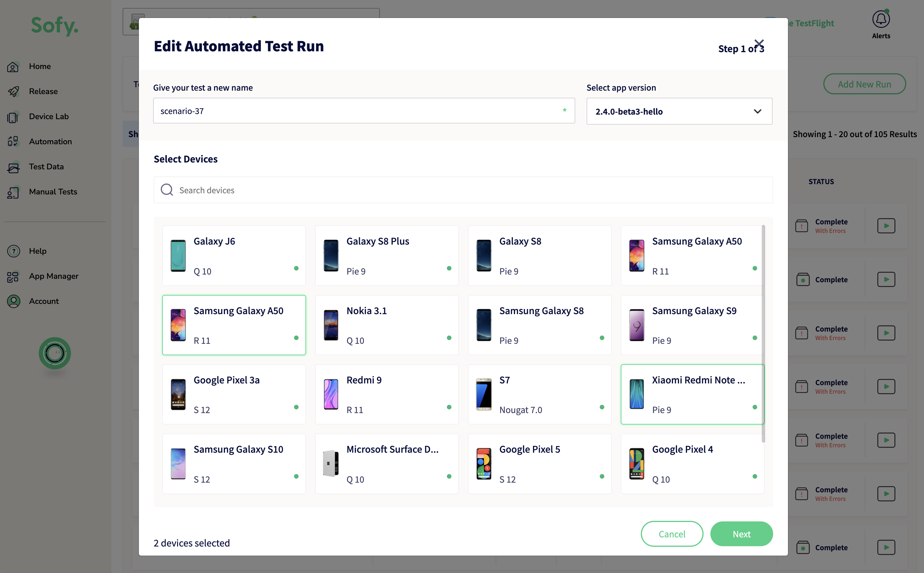The width and height of the screenshot is (924, 573).
Task: Open Automation in the sidebar
Action: [50, 141]
